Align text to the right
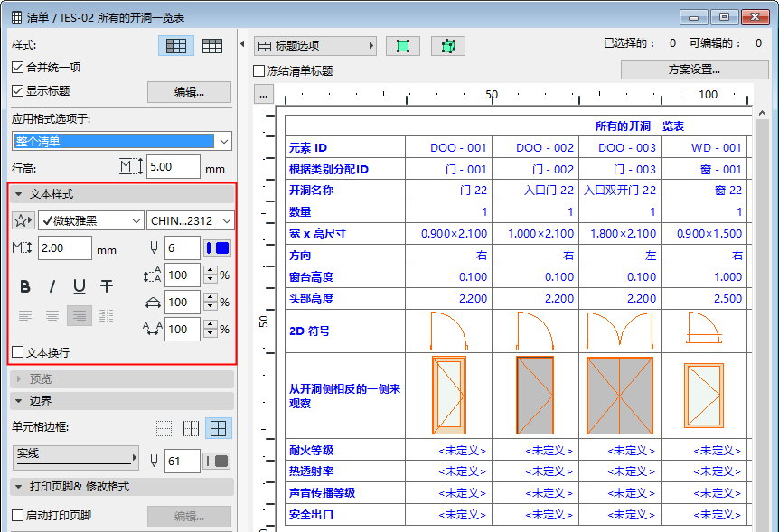Image resolution: width=779 pixels, height=532 pixels. (80, 315)
